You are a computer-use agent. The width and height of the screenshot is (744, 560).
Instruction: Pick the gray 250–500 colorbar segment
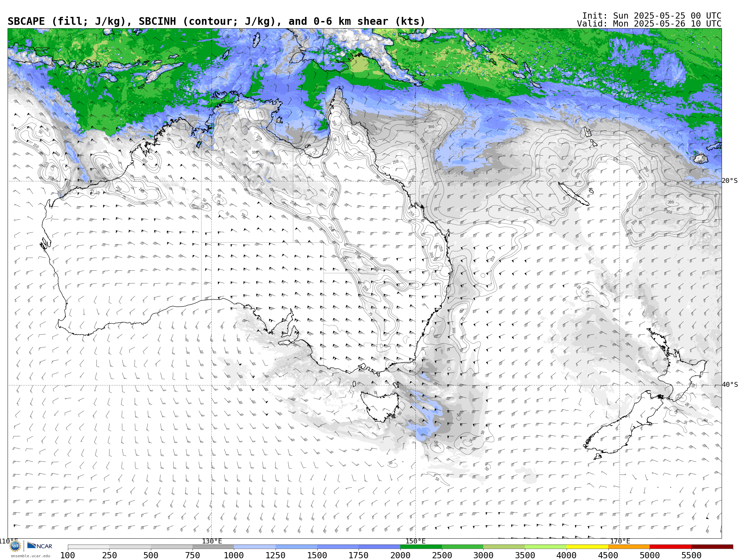pos(130,547)
